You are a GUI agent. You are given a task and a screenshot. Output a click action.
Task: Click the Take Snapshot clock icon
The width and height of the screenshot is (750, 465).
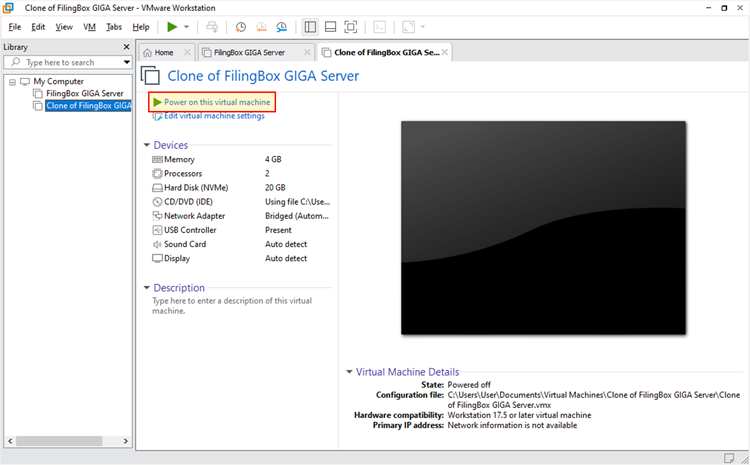pyautogui.click(x=240, y=27)
